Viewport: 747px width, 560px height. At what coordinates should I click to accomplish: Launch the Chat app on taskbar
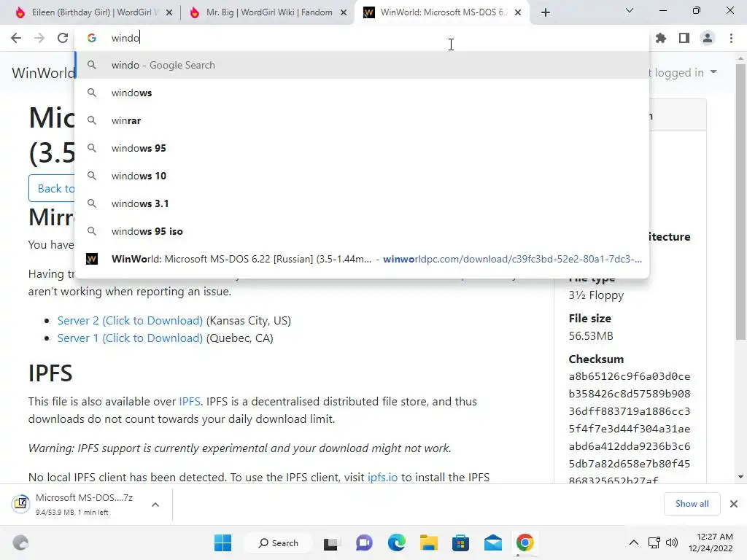click(x=364, y=542)
